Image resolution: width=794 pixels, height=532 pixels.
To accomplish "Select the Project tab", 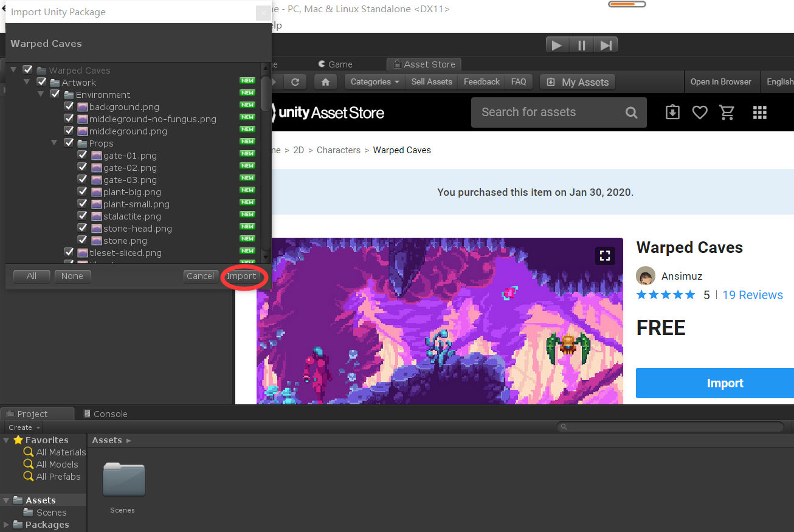I will click(38, 414).
